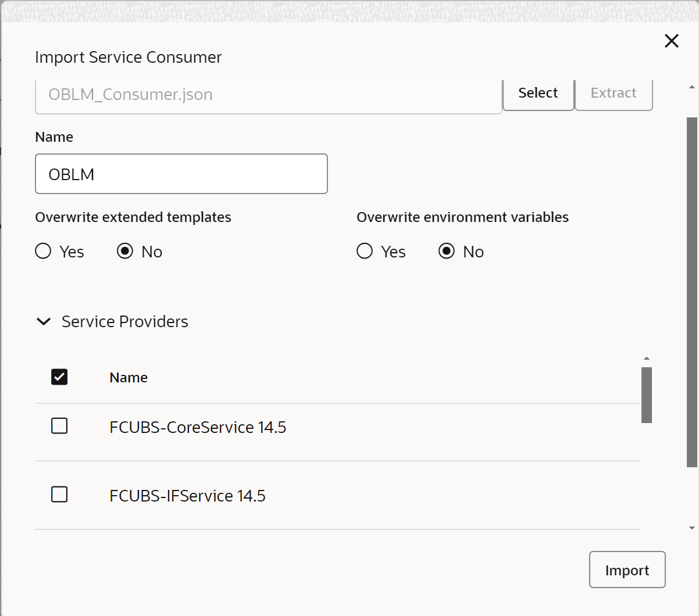Viewport: 699px width, 616px height.
Task: Check the FCUBS-CoreService 14.5 checkbox
Action: (x=59, y=426)
